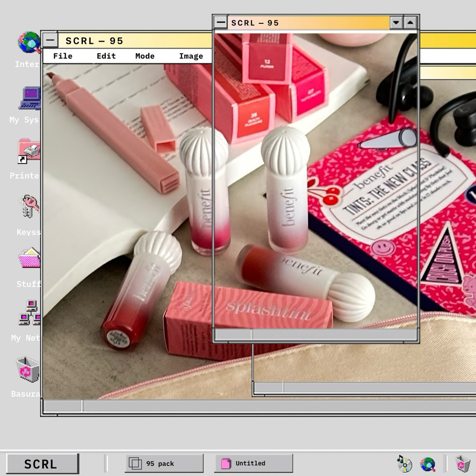Open the Mode menu

click(x=145, y=56)
